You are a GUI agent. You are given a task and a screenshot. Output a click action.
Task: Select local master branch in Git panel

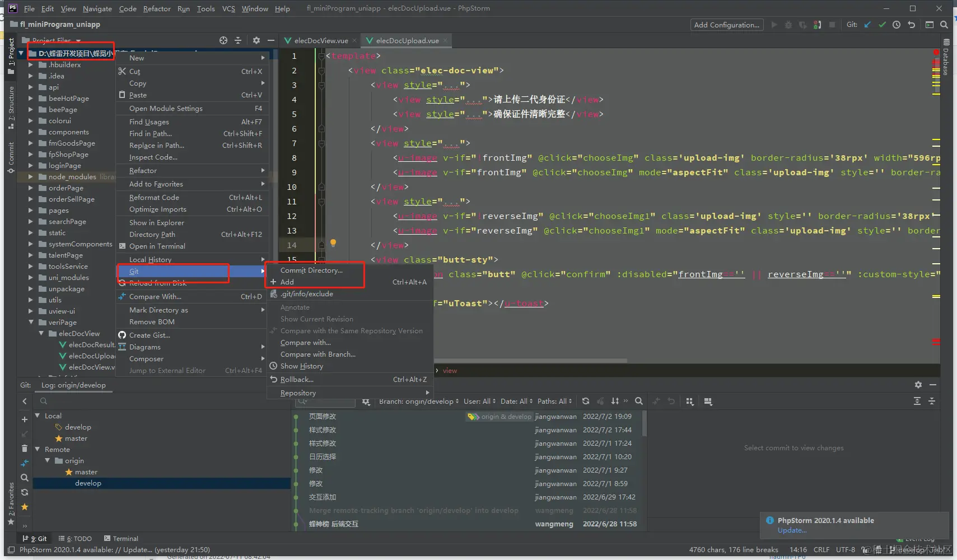76,438
